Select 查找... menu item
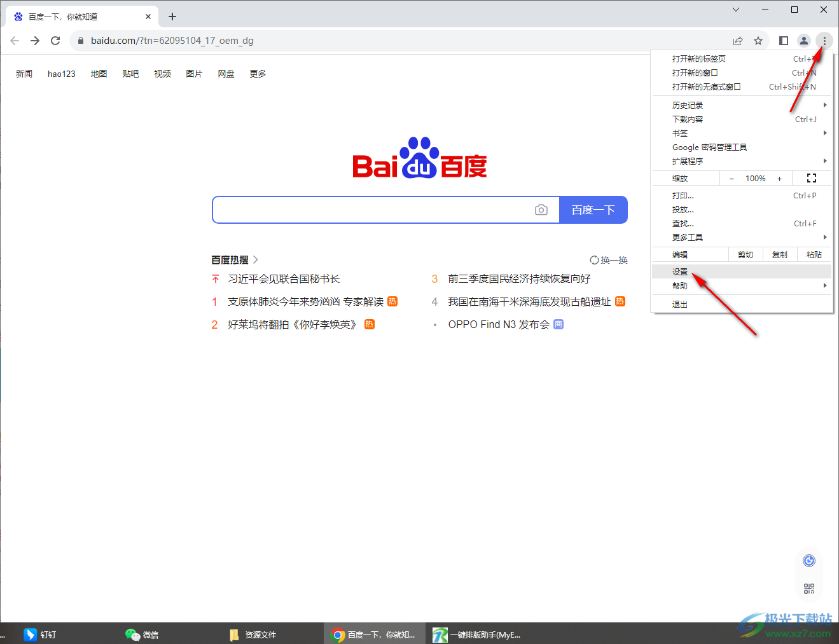This screenshot has height=644, width=839. (742, 224)
